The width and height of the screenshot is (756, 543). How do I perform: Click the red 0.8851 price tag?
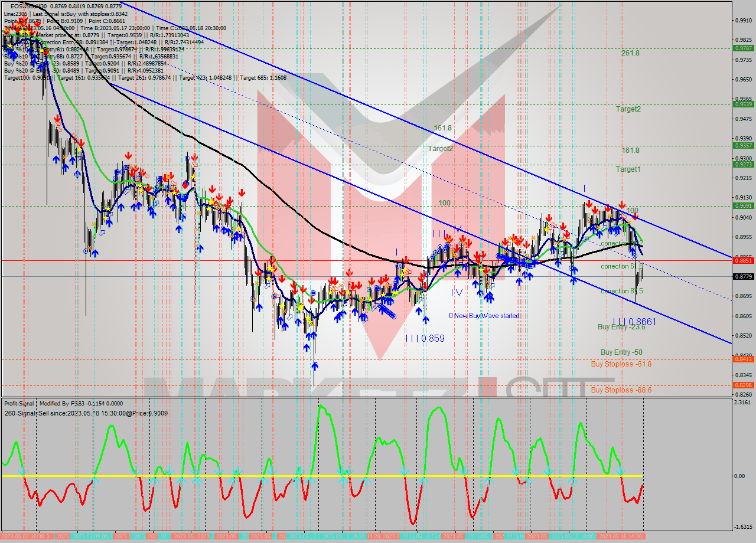[742, 260]
